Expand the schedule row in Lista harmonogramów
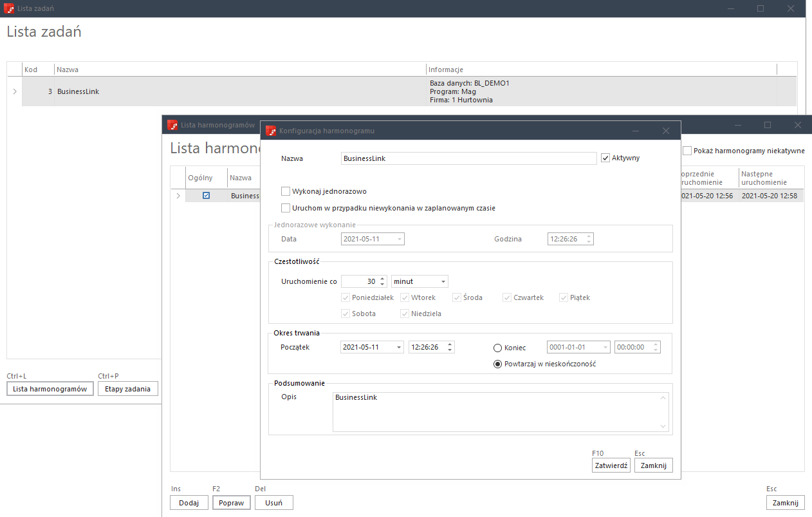Screen dimensions: 812x517 [178, 196]
